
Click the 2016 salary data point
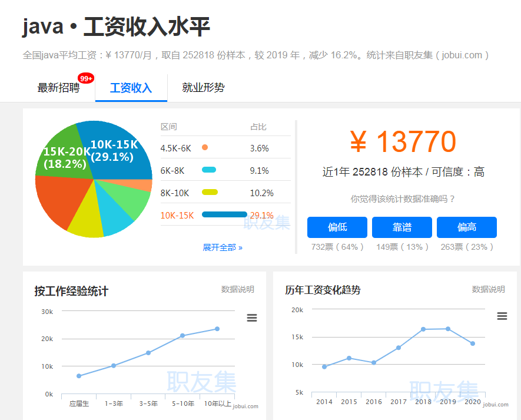(x=374, y=363)
